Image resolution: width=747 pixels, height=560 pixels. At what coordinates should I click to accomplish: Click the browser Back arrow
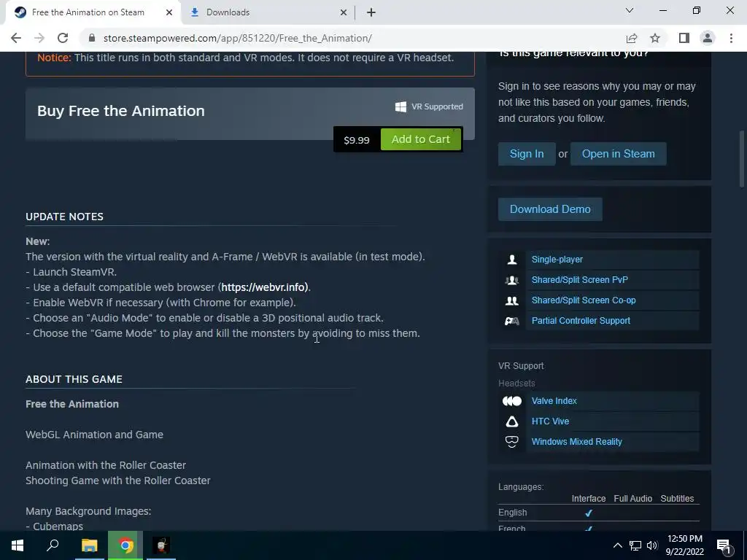[x=16, y=38]
